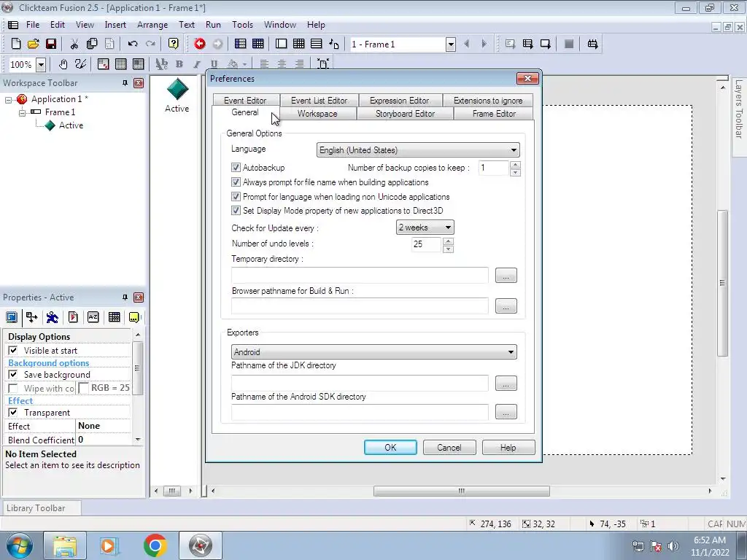Increase number of backup copies spinner
747x560 pixels.
click(515, 164)
